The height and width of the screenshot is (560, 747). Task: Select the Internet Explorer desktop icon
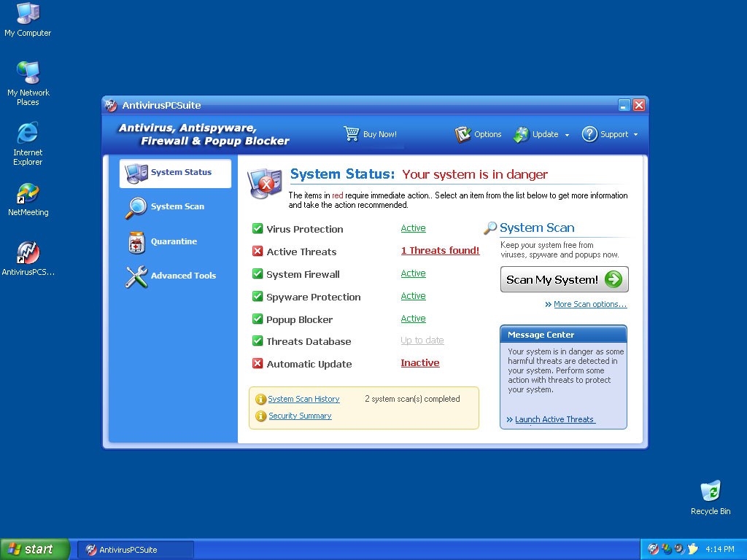28,133
